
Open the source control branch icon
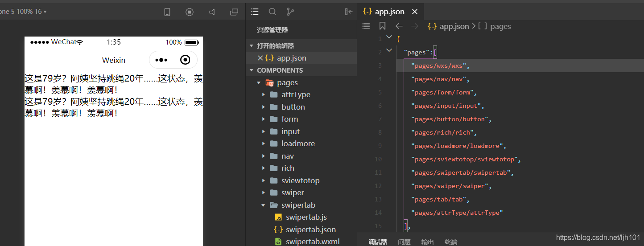290,12
